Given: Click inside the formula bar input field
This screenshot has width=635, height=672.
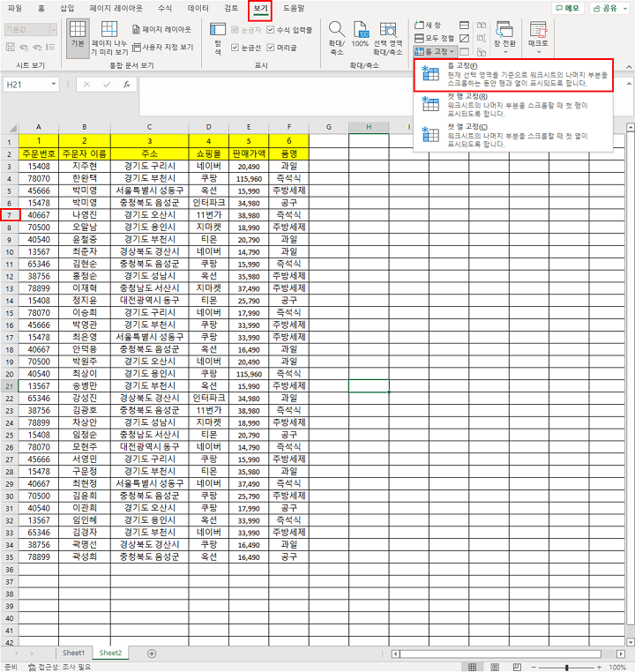Looking at the screenshot, I should click(x=381, y=96).
